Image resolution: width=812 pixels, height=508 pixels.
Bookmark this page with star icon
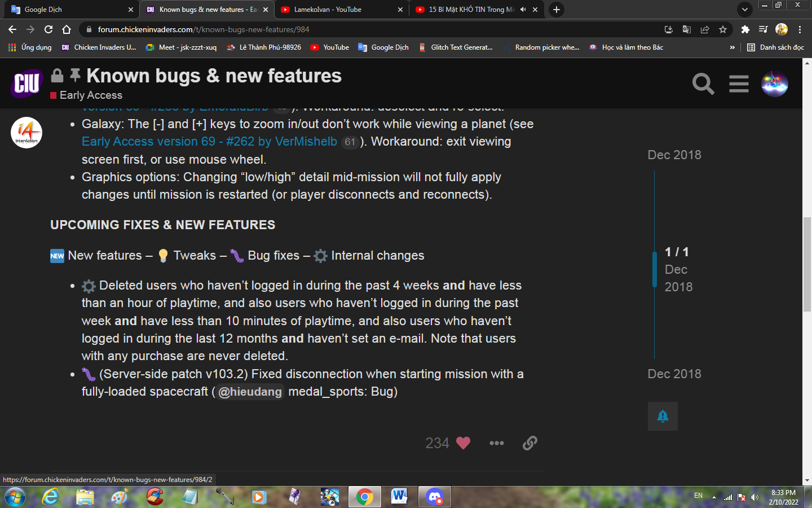(x=723, y=29)
